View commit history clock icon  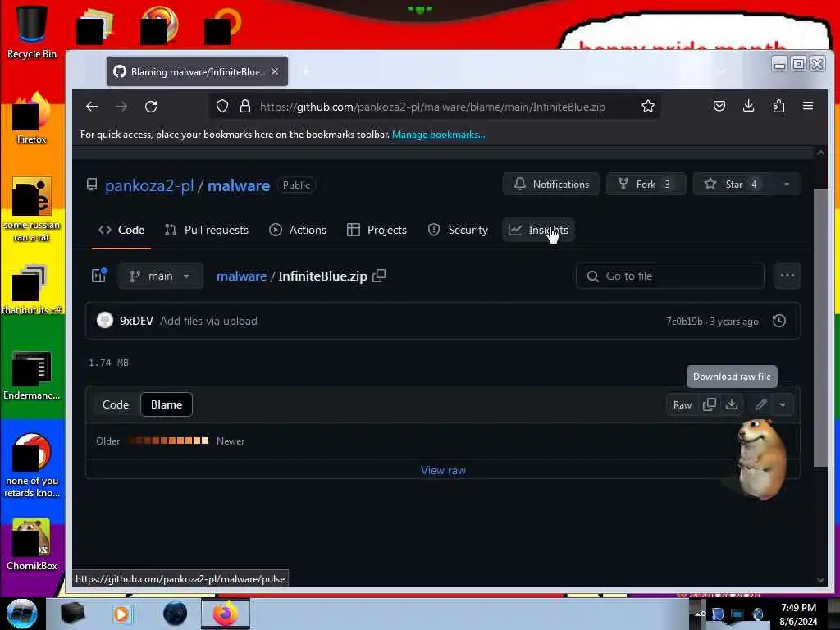tap(779, 321)
